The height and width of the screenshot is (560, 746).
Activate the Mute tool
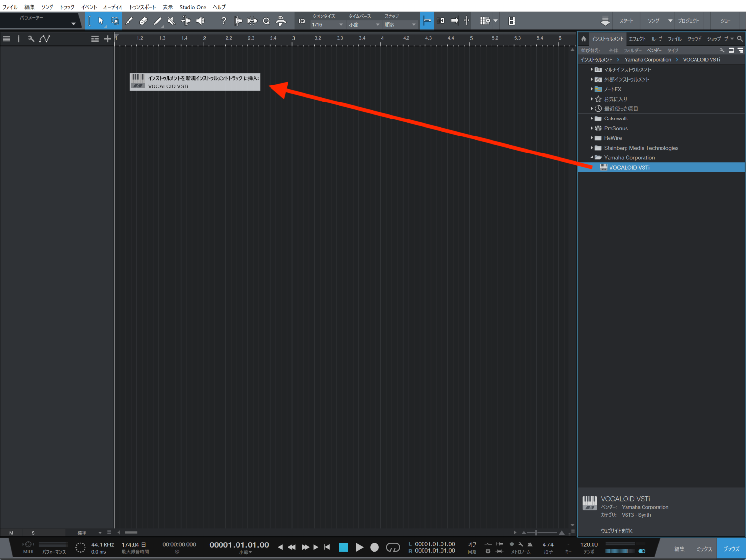171,21
